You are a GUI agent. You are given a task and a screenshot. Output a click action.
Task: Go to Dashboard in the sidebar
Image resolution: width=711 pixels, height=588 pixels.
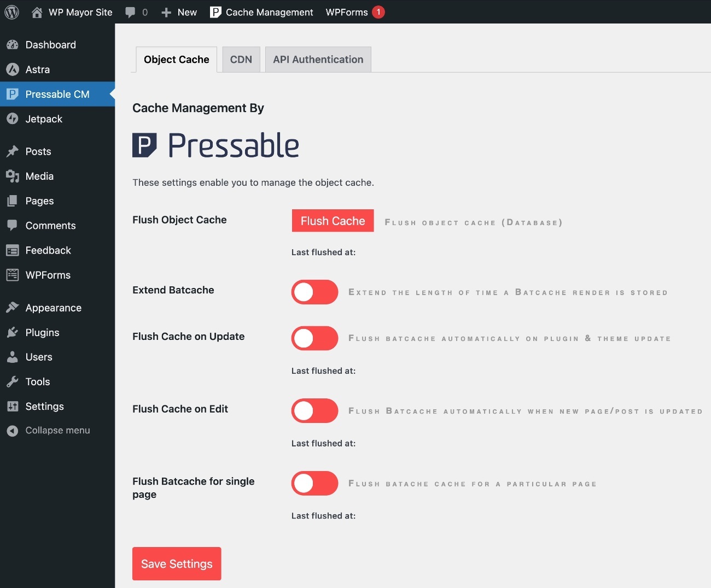tap(51, 45)
